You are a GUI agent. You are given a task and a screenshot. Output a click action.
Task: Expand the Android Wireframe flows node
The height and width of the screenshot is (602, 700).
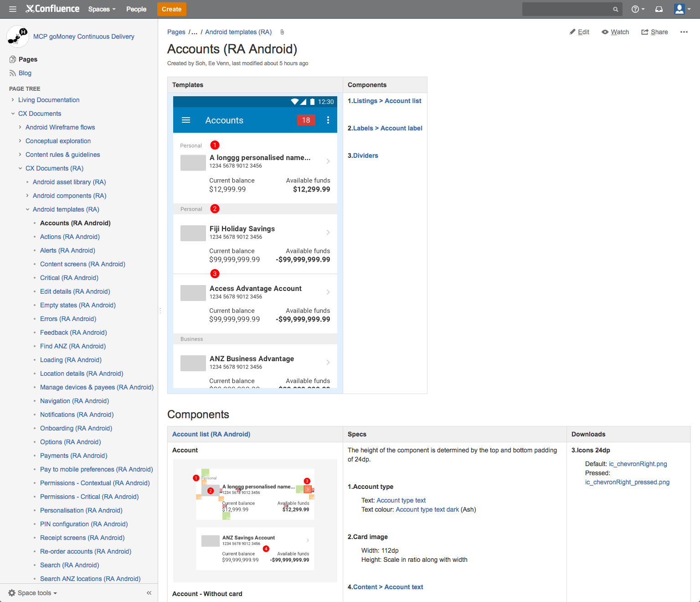pos(20,127)
